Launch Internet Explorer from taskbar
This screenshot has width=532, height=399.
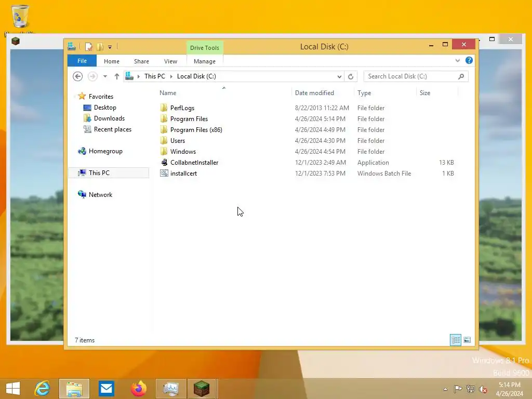tap(43, 389)
